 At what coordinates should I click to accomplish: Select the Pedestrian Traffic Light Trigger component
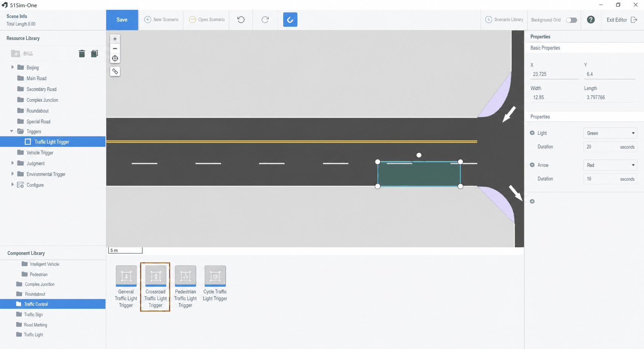(185, 287)
